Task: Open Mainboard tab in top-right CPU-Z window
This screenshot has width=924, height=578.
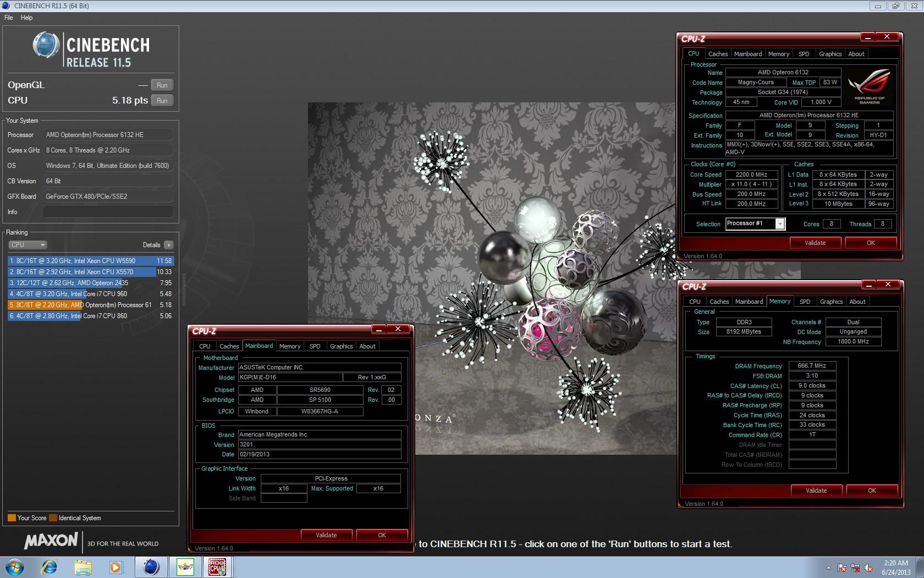Action: click(748, 54)
